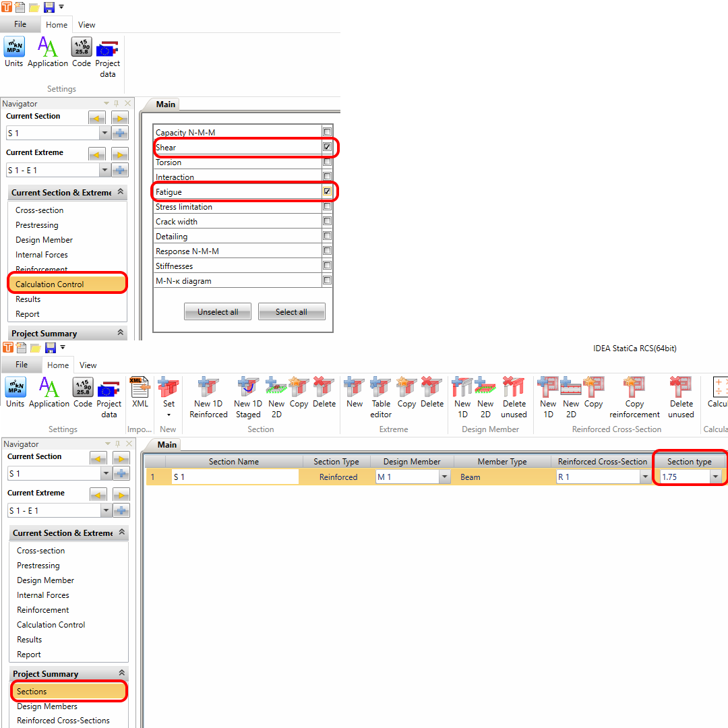
Task: Open the Table editor for extremes
Action: tap(381, 398)
